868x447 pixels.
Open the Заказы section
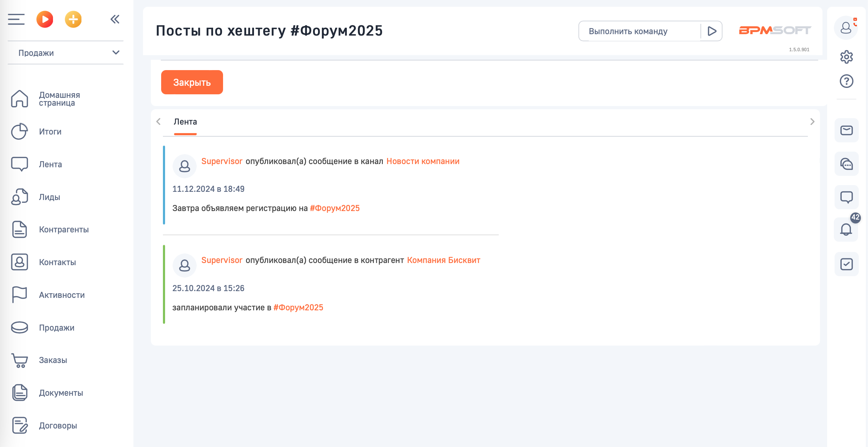[53, 360]
